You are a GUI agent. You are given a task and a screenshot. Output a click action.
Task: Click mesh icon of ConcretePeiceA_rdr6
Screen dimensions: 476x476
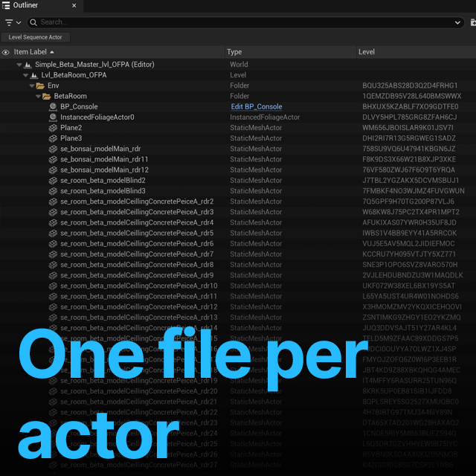coord(53,244)
